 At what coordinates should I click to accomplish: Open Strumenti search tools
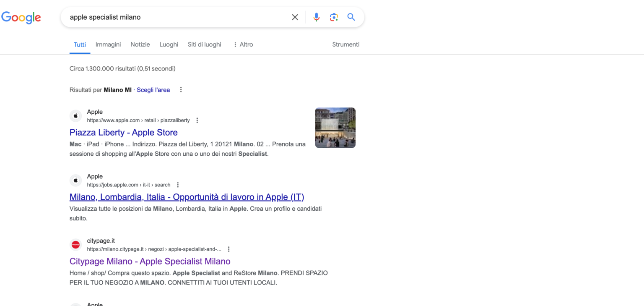pyautogui.click(x=345, y=44)
